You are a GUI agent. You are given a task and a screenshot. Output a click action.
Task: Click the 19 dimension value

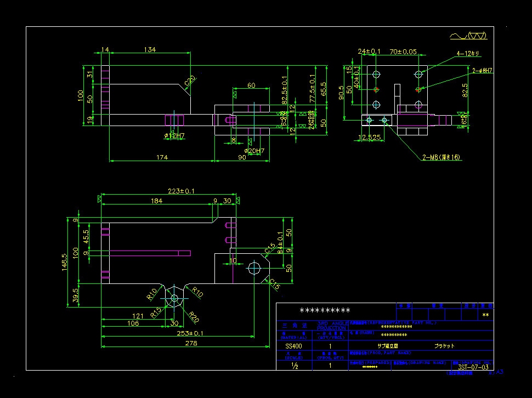tap(90, 120)
